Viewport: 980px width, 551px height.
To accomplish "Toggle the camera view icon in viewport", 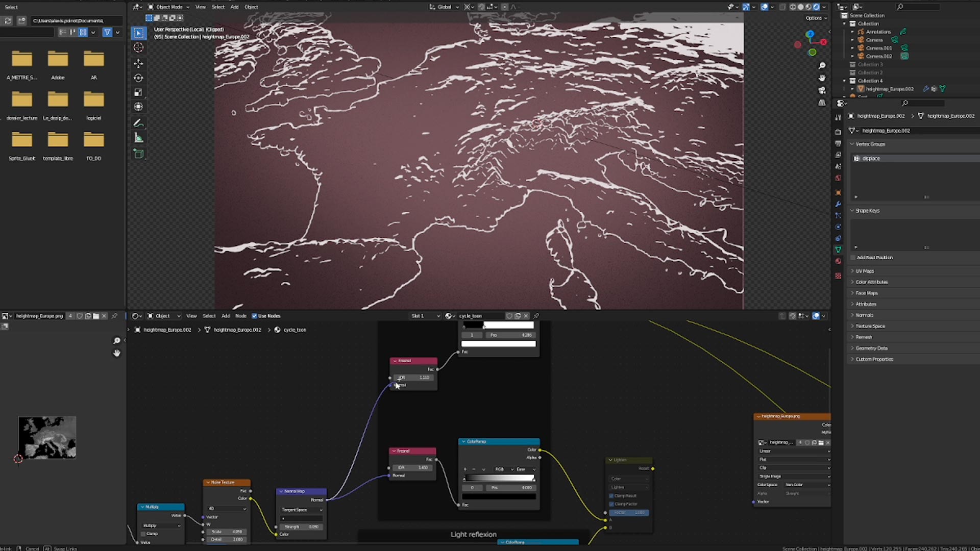I will coord(822,90).
